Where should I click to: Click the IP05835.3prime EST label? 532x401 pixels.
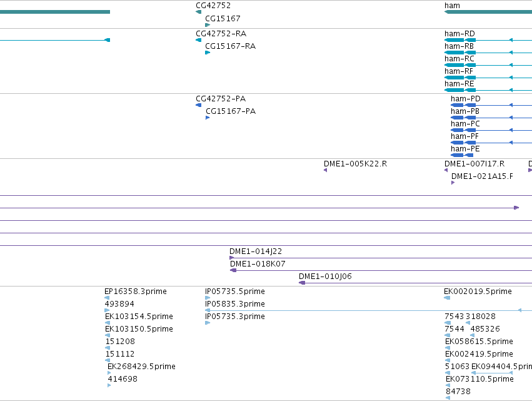[x=235, y=304]
